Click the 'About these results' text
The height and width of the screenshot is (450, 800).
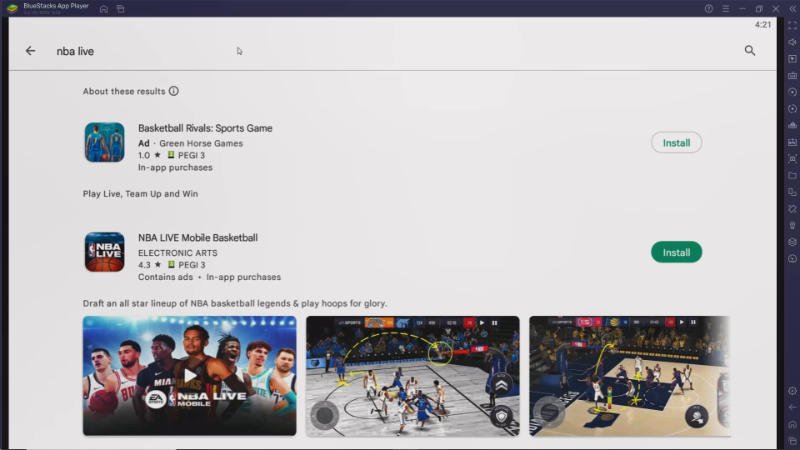[x=124, y=91]
